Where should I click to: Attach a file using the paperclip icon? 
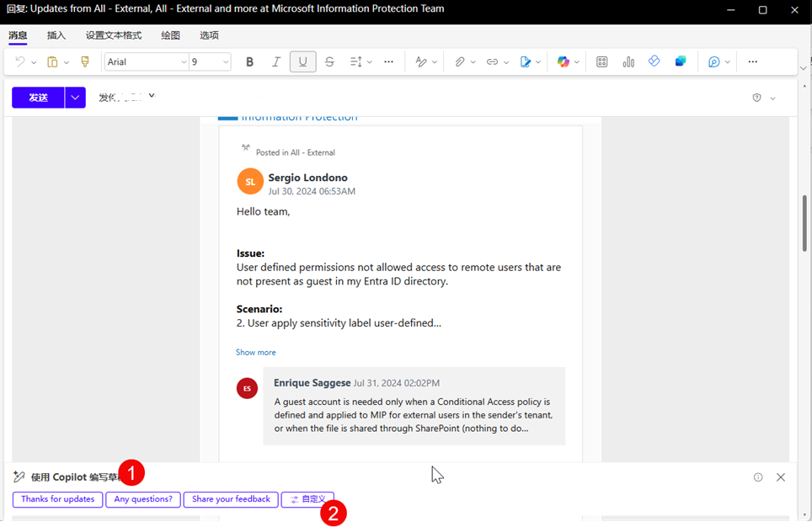pyautogui.click(x=459, y=62)
